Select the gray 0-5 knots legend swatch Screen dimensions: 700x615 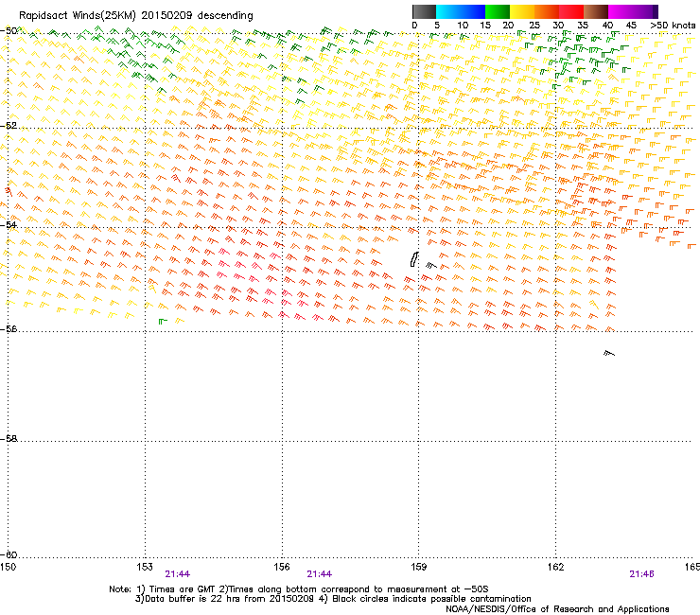424,11
